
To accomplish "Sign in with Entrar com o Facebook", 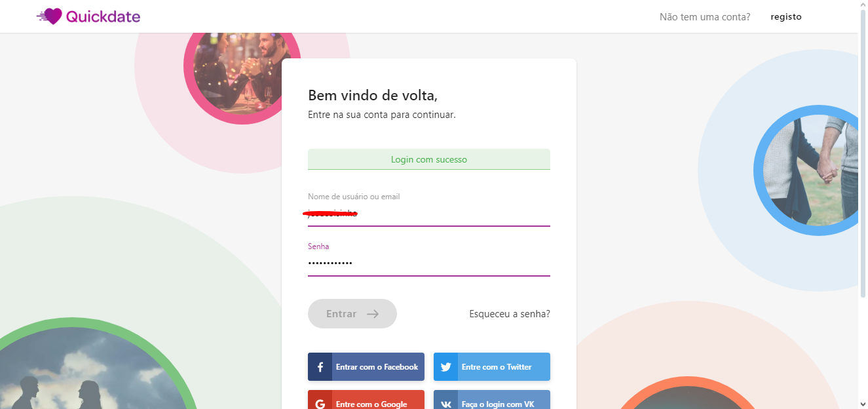I will click(377, 367).
